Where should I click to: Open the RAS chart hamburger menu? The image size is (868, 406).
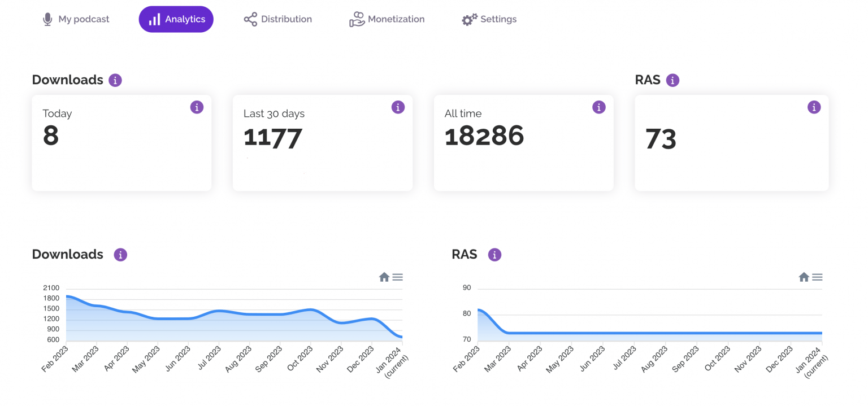818,277
